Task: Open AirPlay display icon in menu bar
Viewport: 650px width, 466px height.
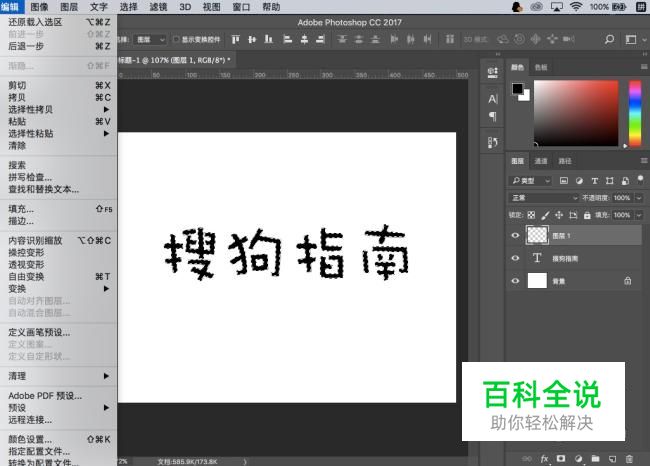Action: 557,7
